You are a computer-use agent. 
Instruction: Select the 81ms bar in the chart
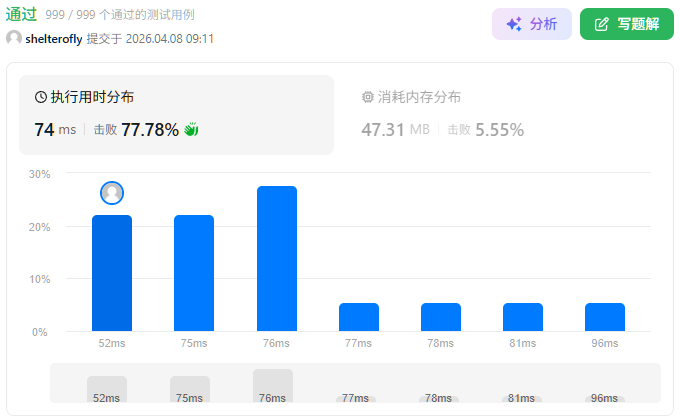tap(523, 317)
